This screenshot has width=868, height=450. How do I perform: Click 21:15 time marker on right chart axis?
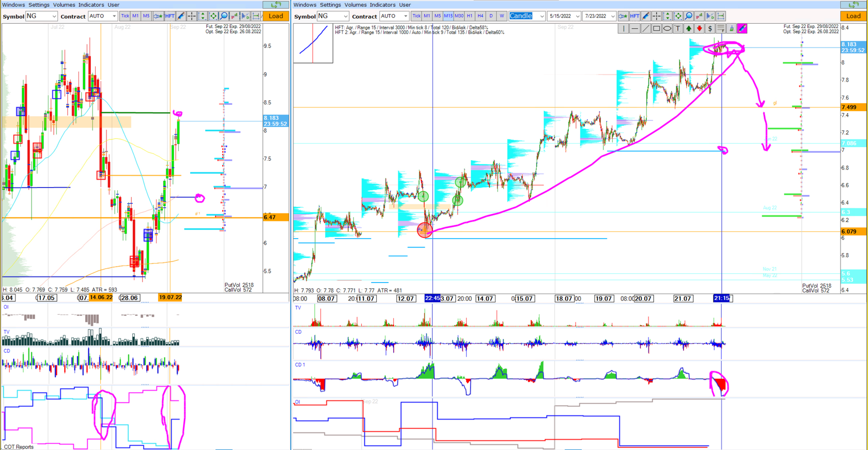point(722,298)
